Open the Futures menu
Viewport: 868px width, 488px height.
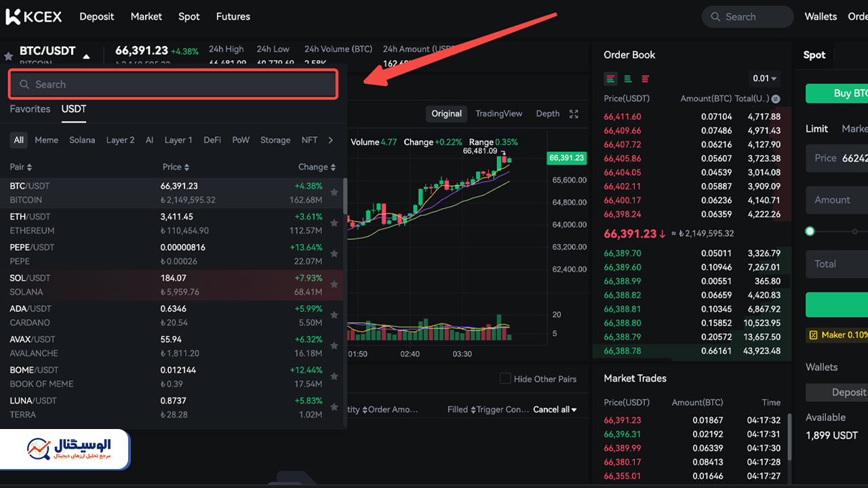point(233,16)
